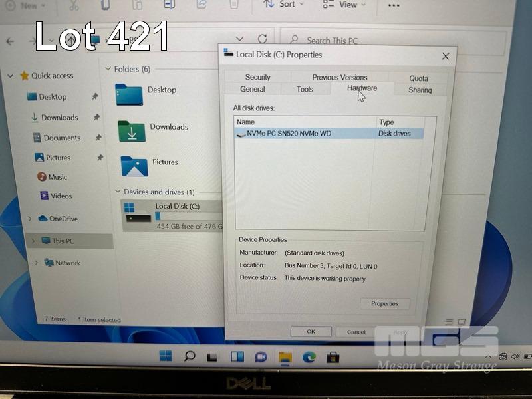Expand the OneDrive tree node
532x399 pixels.
(x=29, y=219)
